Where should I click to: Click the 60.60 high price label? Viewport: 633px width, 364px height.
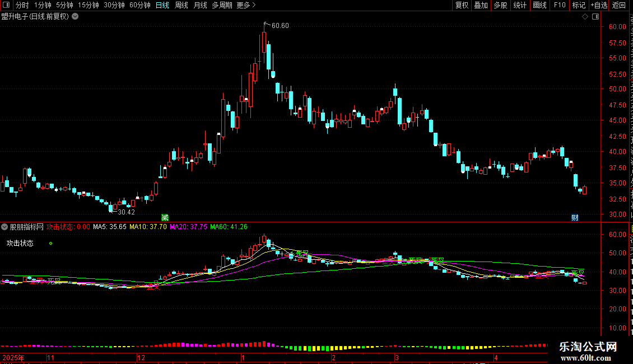tap(280, 25)
